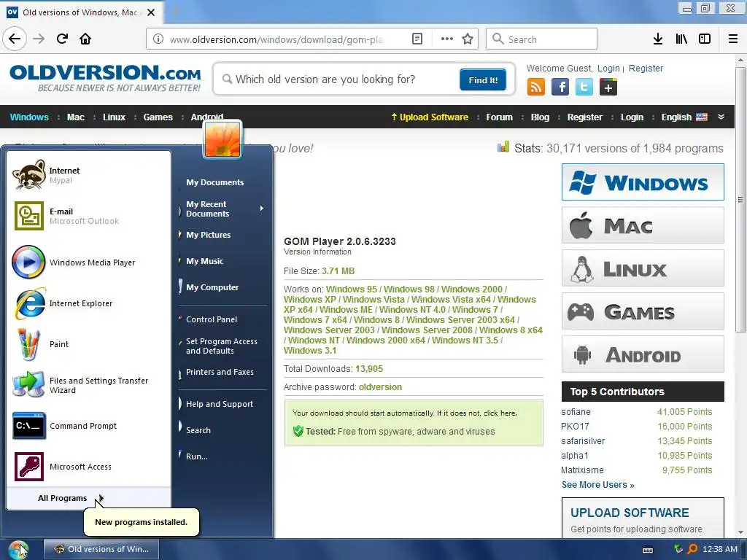Image resolution: width=747 pixels, height=560 pixels.
Task: Click the MAC platform banner
Action: (x=643, y=225)
